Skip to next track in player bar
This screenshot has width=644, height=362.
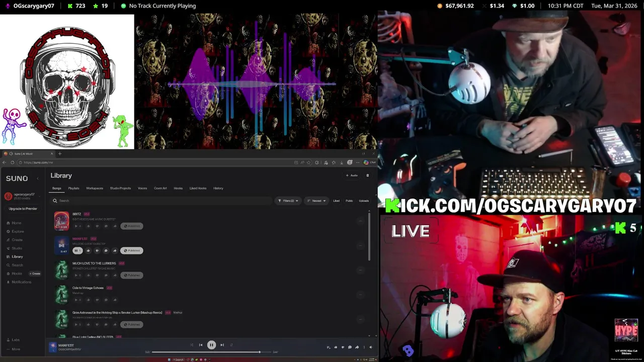pos(222,345)
